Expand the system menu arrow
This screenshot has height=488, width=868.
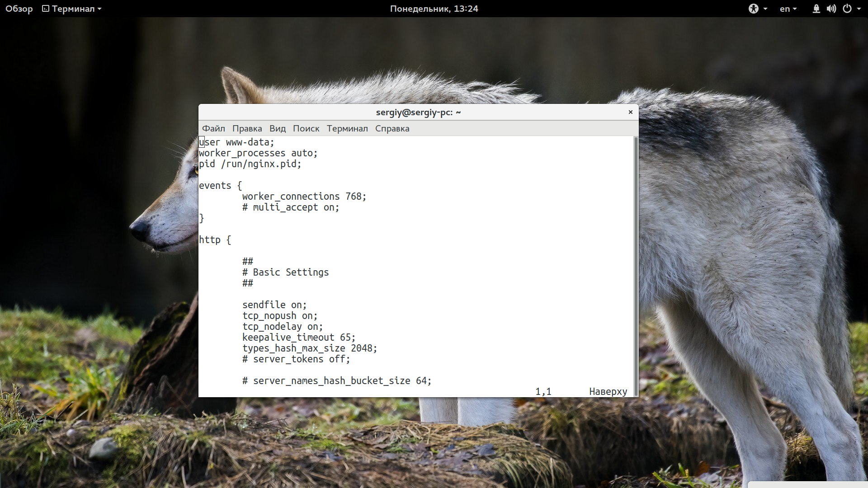[859, 9]
